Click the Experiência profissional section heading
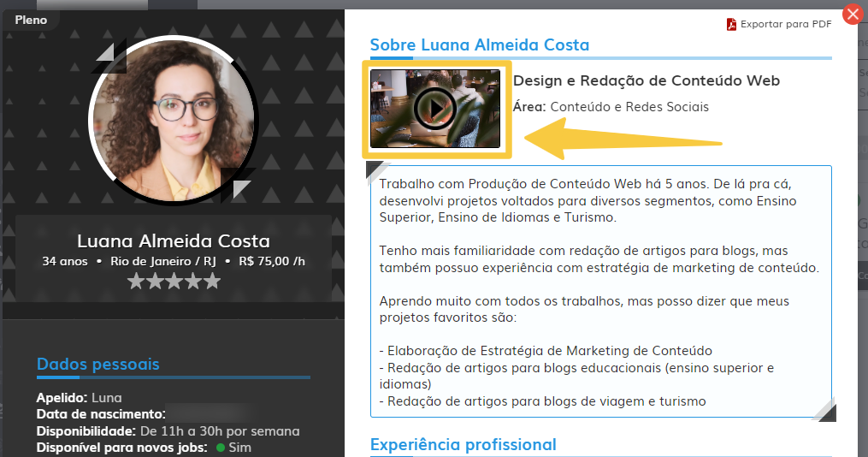This screenshot has width=868, height=457. [x=464, y=445]
